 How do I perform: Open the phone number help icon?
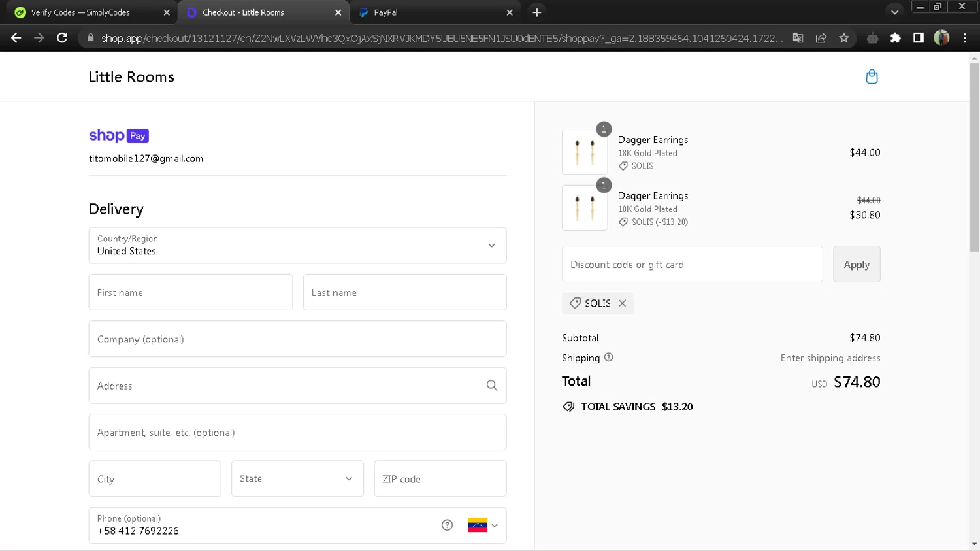tap(447, 525)
